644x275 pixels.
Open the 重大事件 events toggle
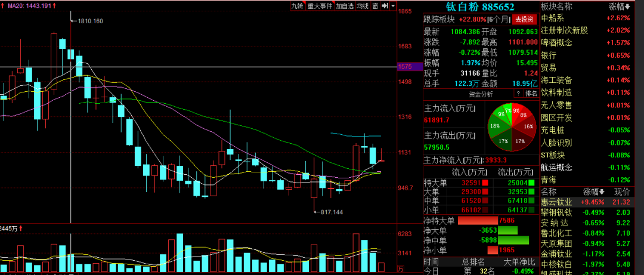point(320,6)
